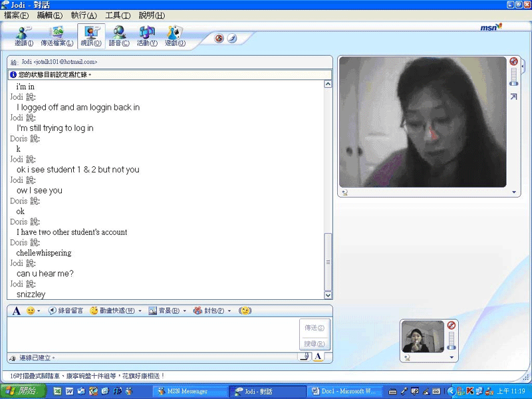Open the Winks (動畫快遞) menu

tap(112, 311)
